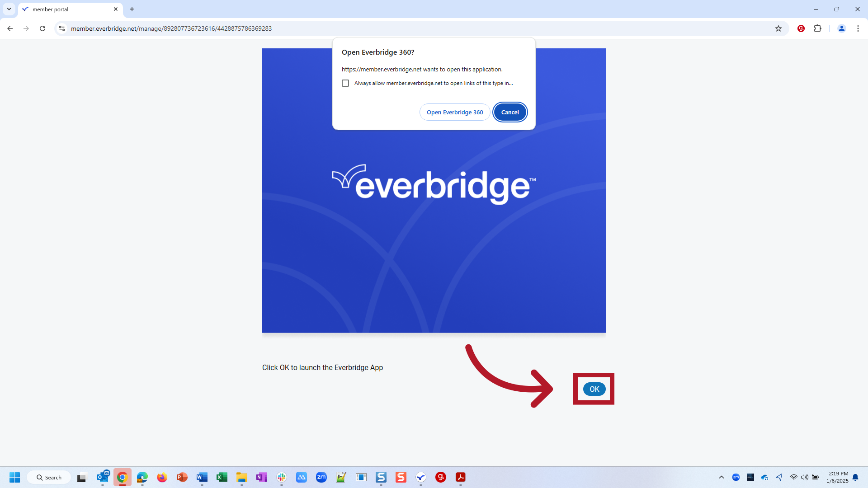
Task: Launch Zoom from the taskbar
Action: coord(321,477)
